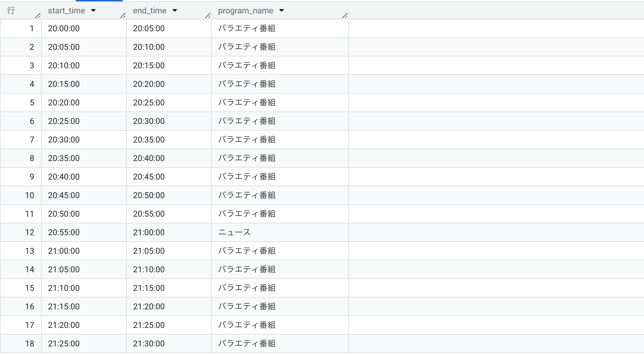Open the start_time column sort dropdown
This screenshot has width=644, height=355.
pyautogui.click(x=93, y=11)
